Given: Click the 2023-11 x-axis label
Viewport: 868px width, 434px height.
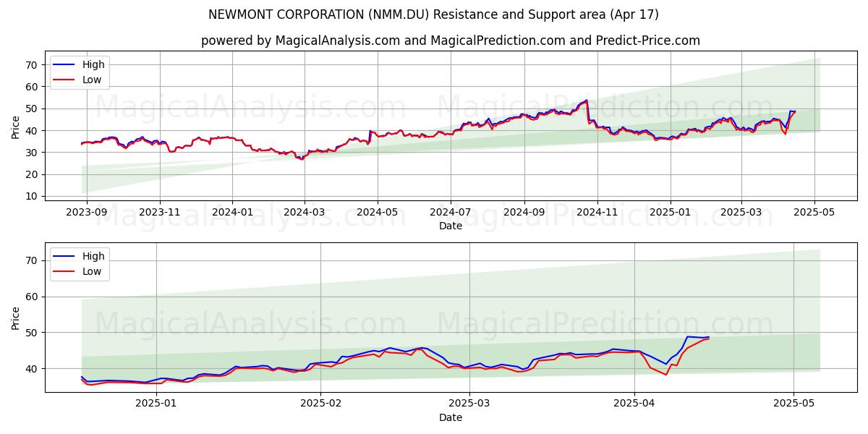Looking at the screenshot, I should pyautogui.click(x=159, y=213).
